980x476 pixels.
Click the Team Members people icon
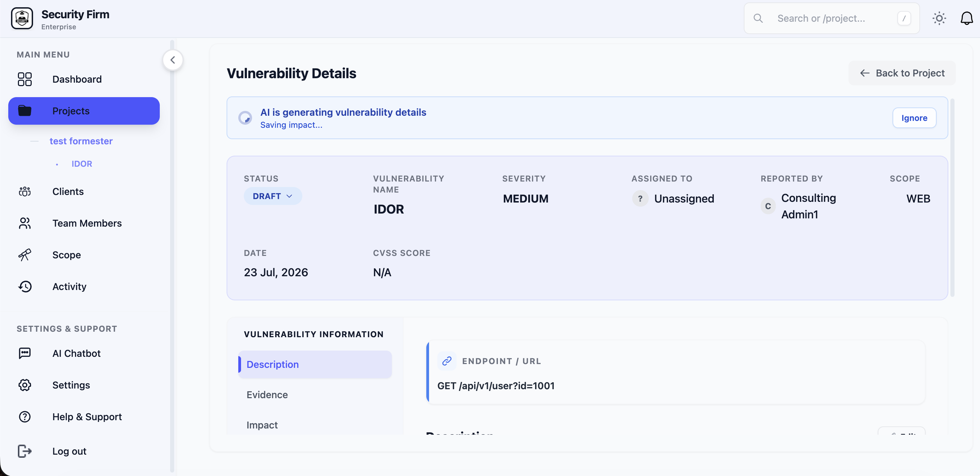pos(25,223)
